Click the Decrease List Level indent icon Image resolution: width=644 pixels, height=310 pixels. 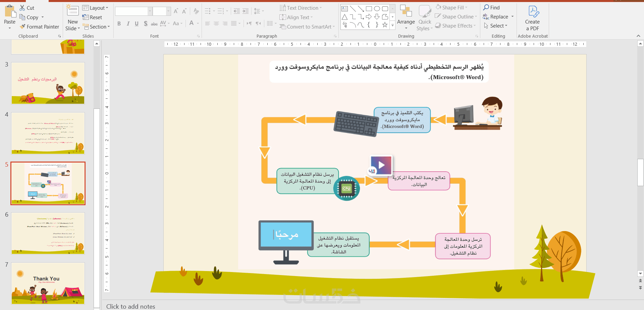(237, 11)
